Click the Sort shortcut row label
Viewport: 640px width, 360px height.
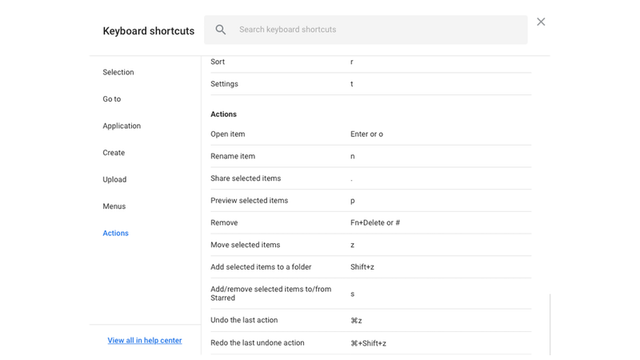tap(218, 62)
